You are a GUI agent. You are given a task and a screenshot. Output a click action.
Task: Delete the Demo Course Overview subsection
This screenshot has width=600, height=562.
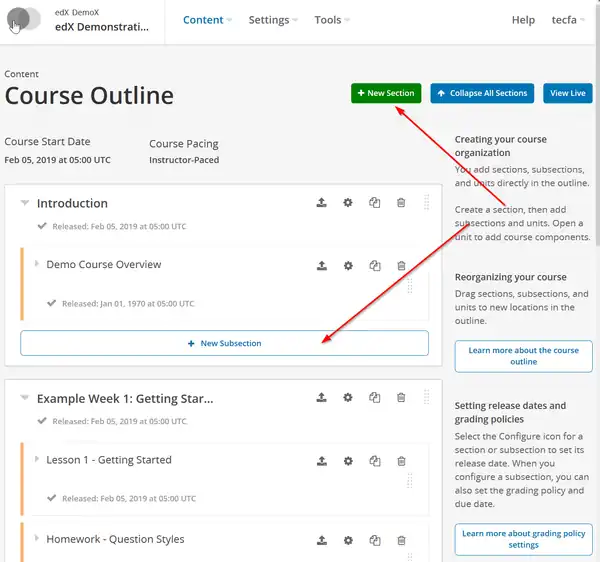tap(401, 266)
